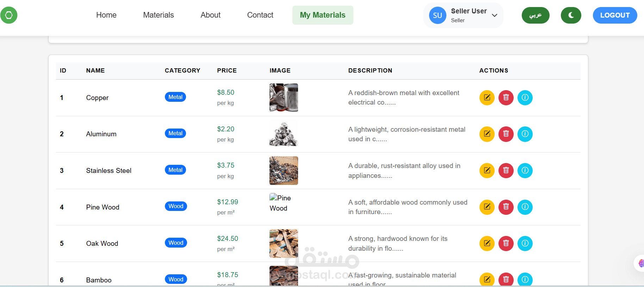Delete the Stainless Steel entry
The image size is (644, 287).
coord(506,170)
